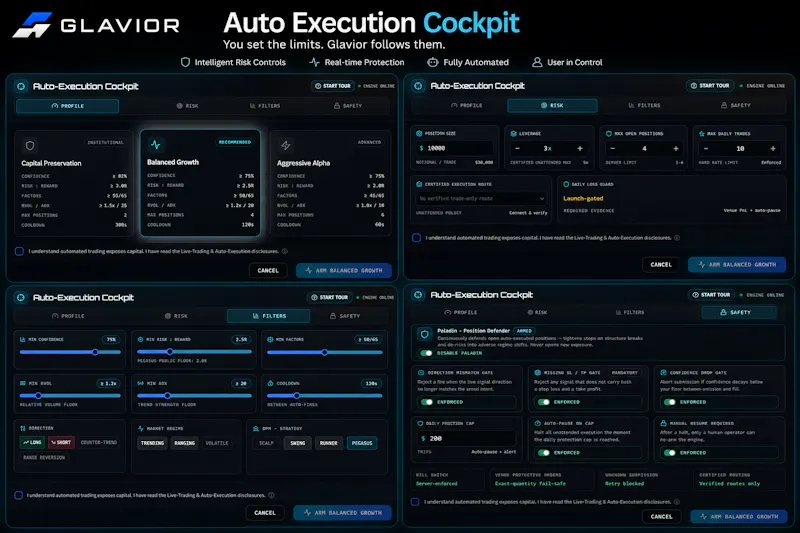Click the shield icon on Capital Preservation card
Image resolution: width=800 pixels, height=533 pixels.
[30, 146]
